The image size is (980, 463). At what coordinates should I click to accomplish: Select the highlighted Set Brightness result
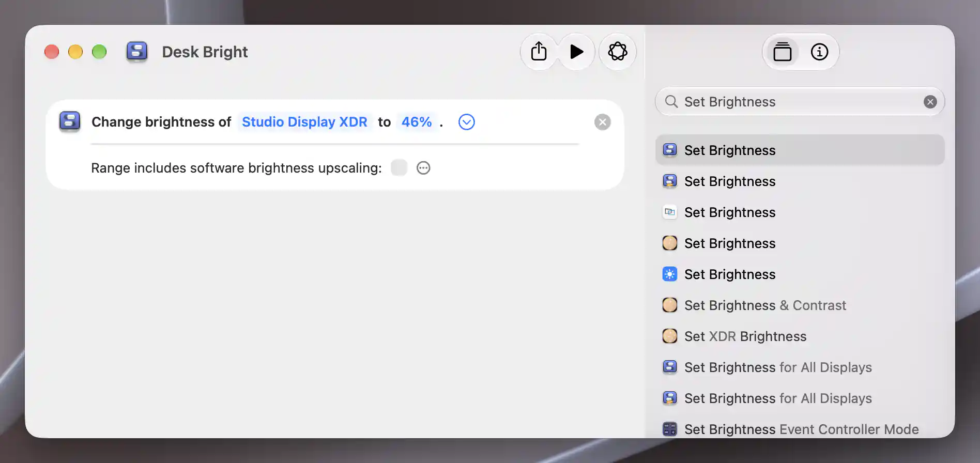coord(800,150)
